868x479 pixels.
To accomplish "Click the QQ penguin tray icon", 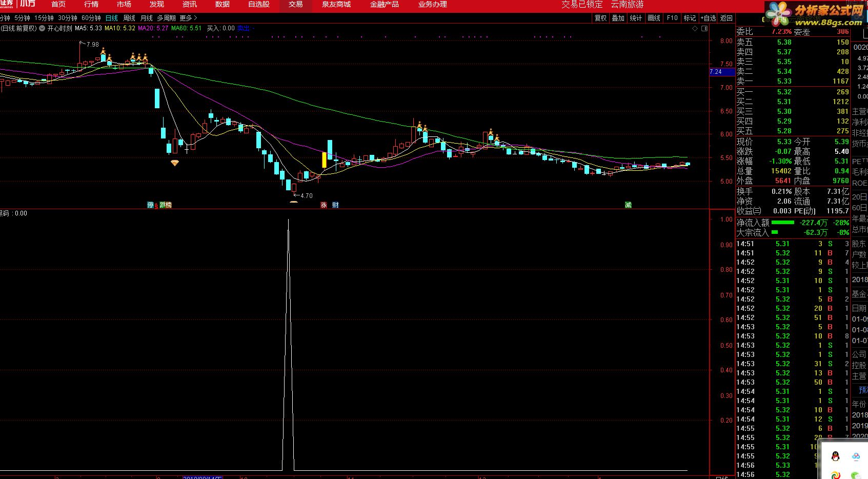I will click(835, 456).
